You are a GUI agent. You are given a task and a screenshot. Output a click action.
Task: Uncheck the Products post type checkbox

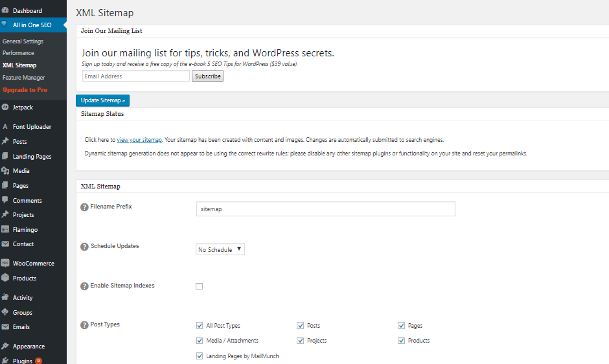pyautogui.click(x=401, y=341)
